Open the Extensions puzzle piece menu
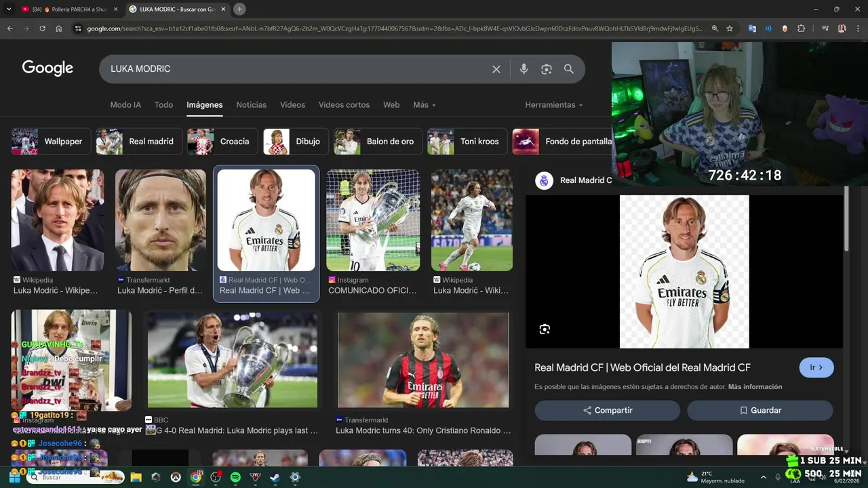This screenshot has width=868, height=488. click(x=802, y=28)
